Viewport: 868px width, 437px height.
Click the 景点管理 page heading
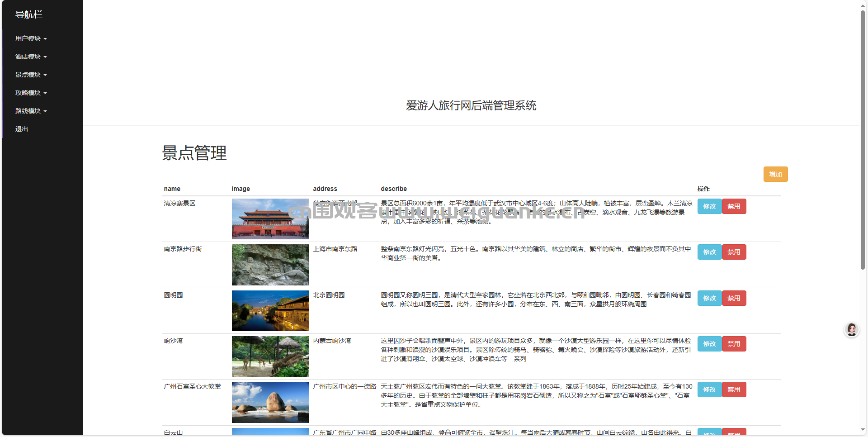coord(194,153)
